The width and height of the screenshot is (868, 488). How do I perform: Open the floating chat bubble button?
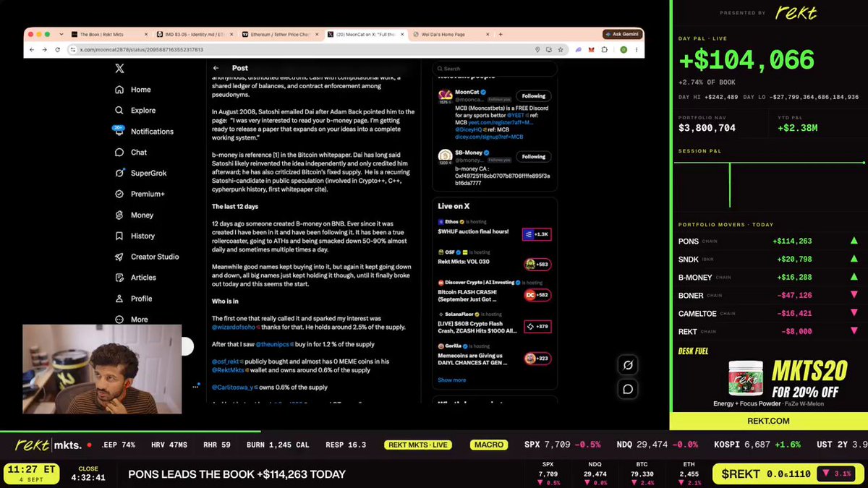click(x=628, y=389)
